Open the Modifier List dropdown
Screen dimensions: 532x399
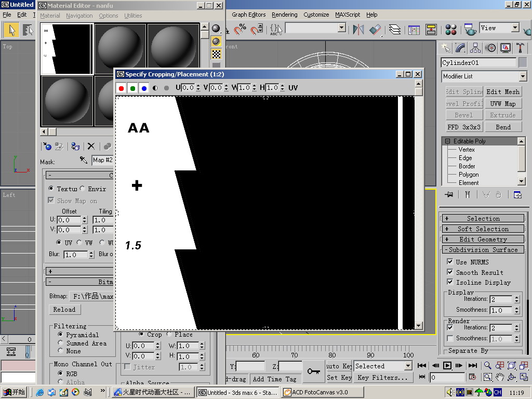[x=484, y=76]
